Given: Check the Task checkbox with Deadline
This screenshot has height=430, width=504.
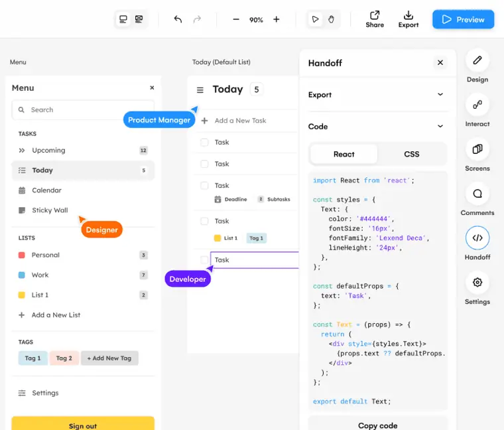Looking at the screenshot, I should 204,185.
